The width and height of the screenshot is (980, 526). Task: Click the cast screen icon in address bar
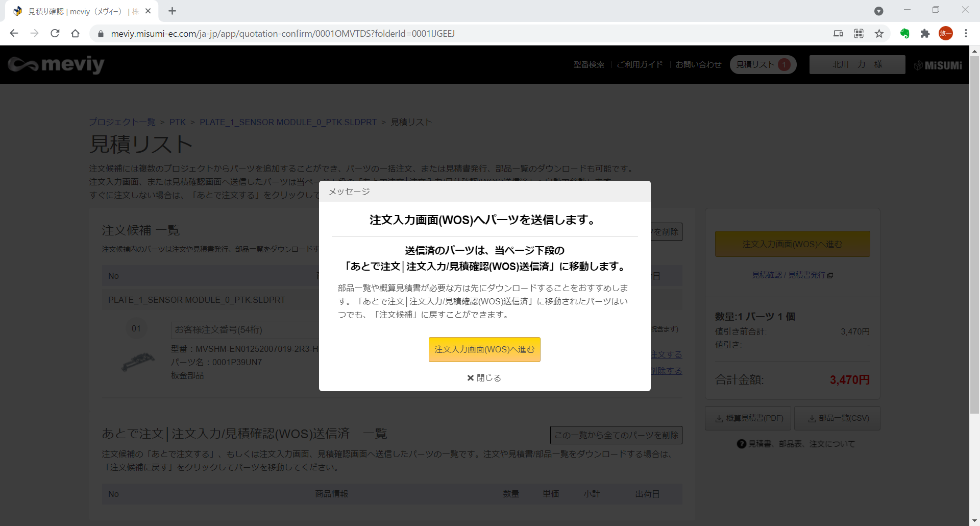click(x=838, y=34)
